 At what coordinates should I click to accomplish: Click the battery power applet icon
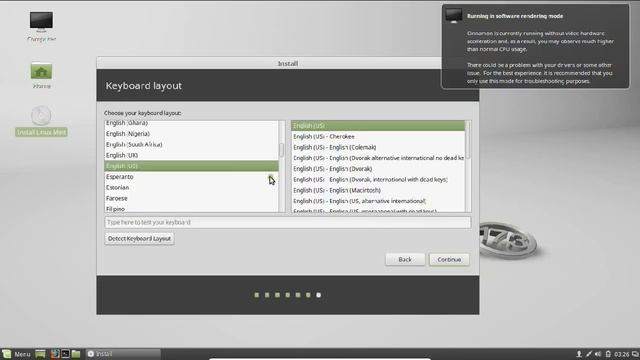(608, 354)
